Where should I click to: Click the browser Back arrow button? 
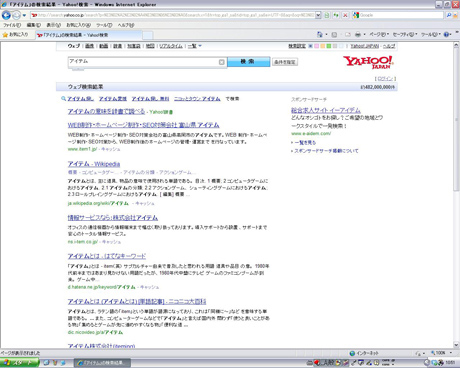(6, 15)
